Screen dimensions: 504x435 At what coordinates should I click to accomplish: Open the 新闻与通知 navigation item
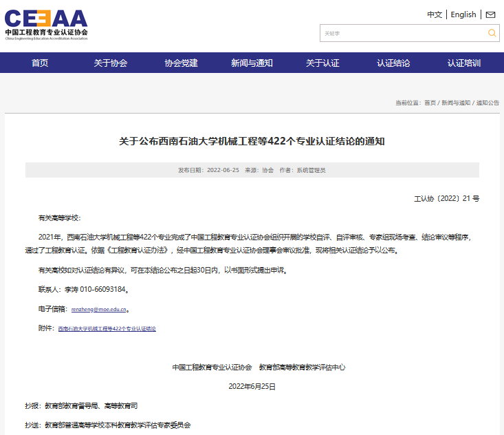click(x=252, y=63)
